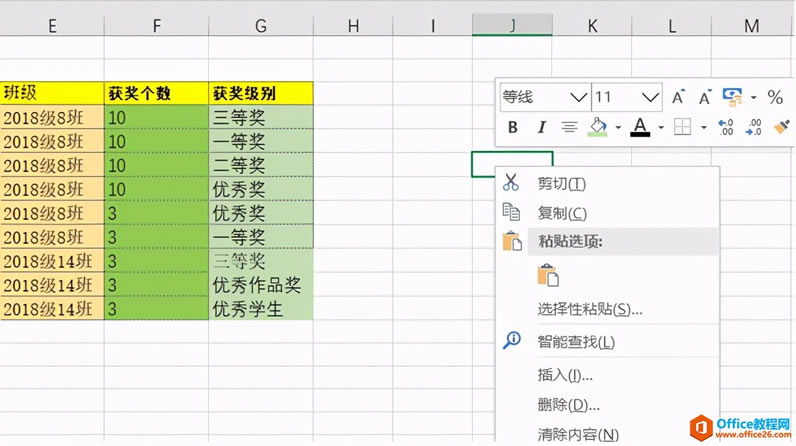Select column E header
This screenshot has width=796, height=446.
tap(52, 25)
